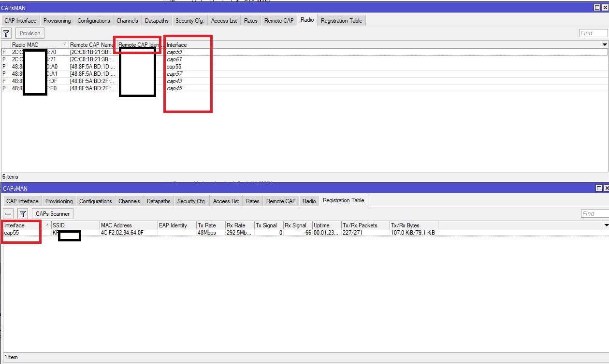Screen dimensions: 609x364
Task: Open the column dropdown arrow in the upper window table
Action: pyautogui.click(x=605, y=44)
